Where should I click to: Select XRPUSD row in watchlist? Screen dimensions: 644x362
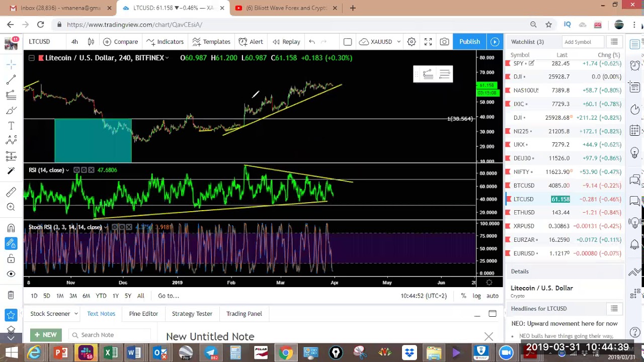point(565,226)
